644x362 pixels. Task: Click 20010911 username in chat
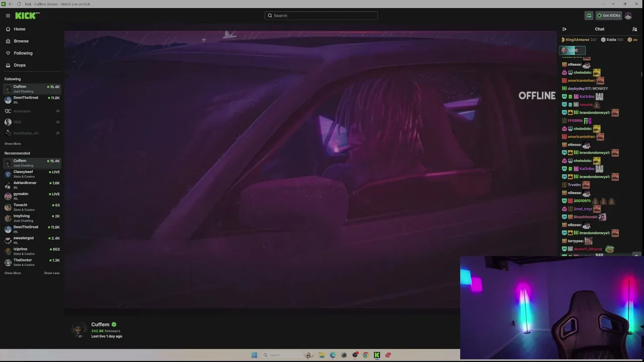[582, 201]
